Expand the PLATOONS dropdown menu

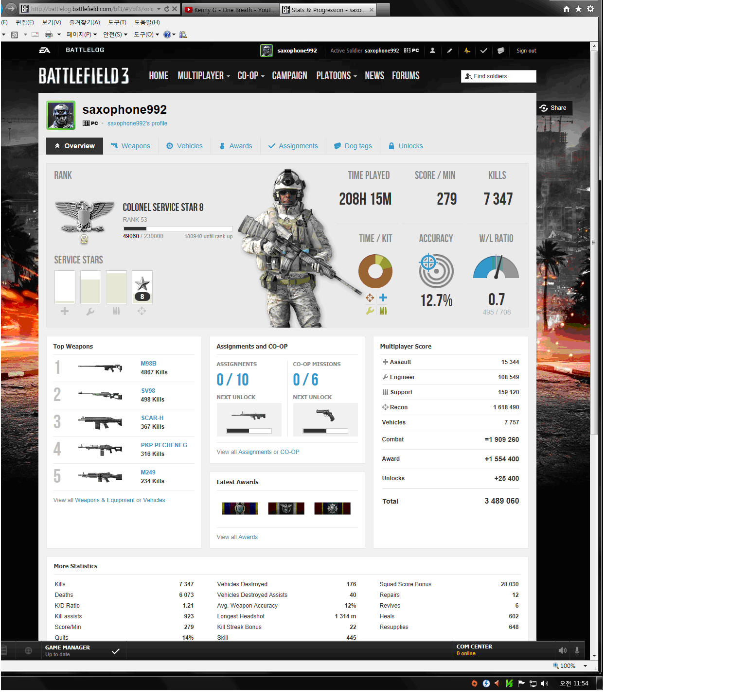click(x=337, y=76)
